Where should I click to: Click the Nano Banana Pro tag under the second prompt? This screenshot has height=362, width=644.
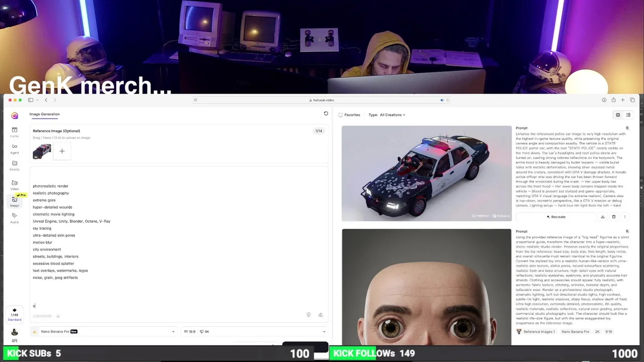(x=575, y=332)
